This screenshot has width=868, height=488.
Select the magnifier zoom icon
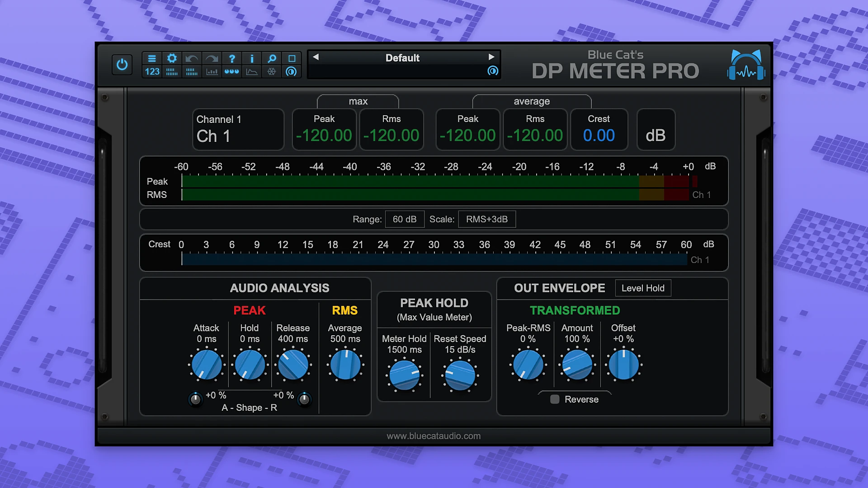(272, 58)
